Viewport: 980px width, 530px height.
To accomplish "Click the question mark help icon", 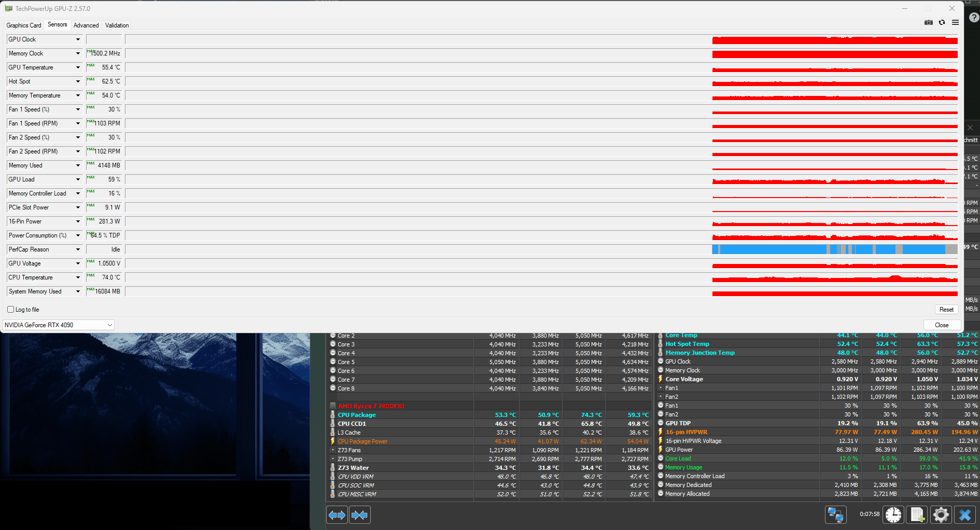I will tap(974, 17).
